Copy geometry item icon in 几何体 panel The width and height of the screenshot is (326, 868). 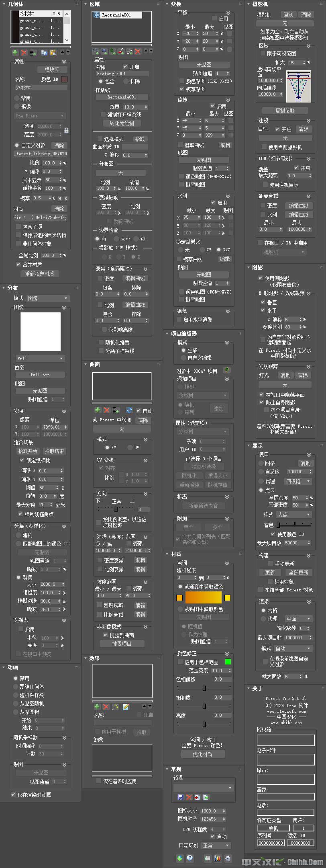(x=44, y=53)
